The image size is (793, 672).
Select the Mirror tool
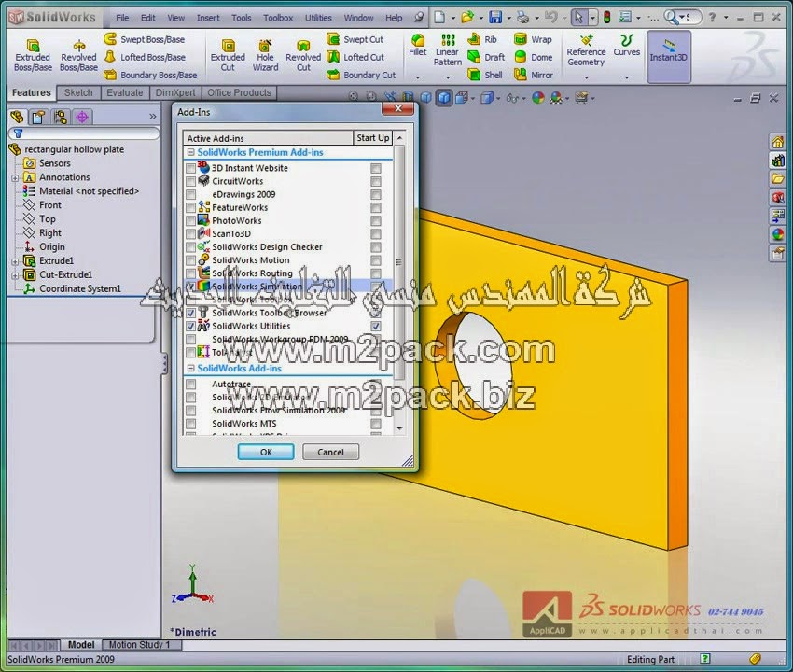tap(534, 75)
